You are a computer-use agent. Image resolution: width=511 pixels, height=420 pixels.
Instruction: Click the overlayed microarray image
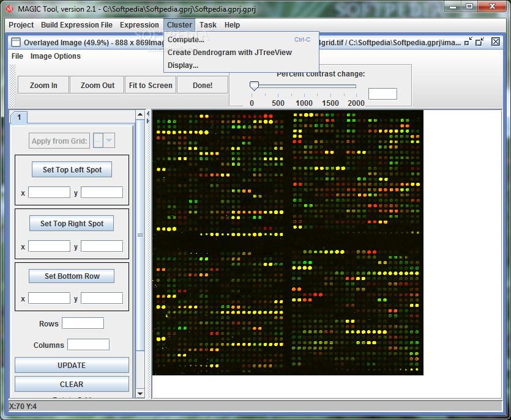tap(288, 243)
